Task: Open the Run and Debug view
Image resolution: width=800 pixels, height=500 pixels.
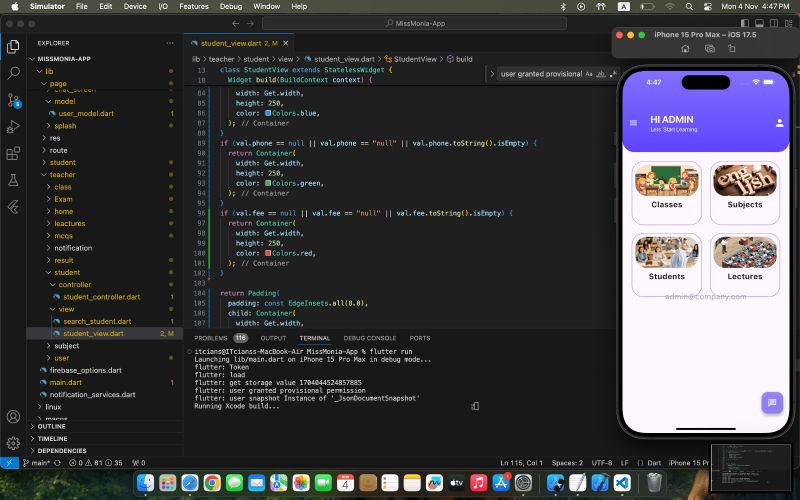Action: tap(13, 127)
